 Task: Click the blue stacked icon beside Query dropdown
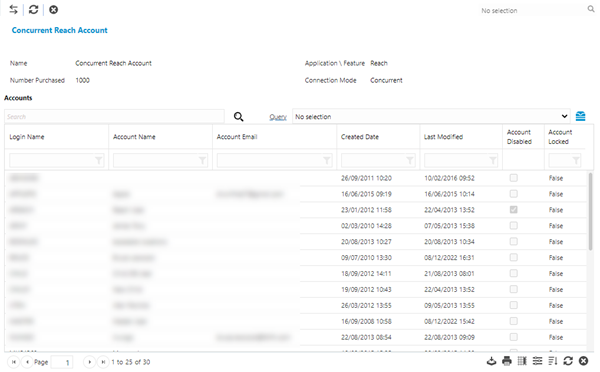tap(580, 116)
